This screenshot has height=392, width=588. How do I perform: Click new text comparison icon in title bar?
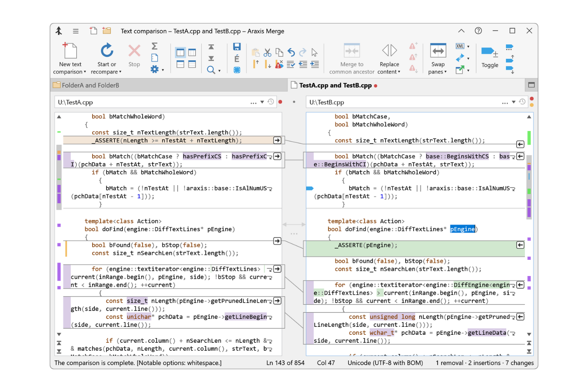point(93,31)
